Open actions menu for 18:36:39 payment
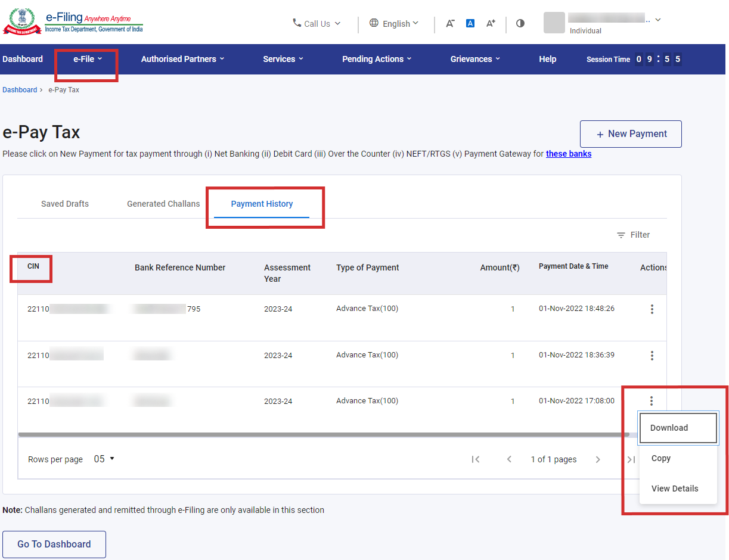Viewport: 729px width, 560px height. click(652, 356)
